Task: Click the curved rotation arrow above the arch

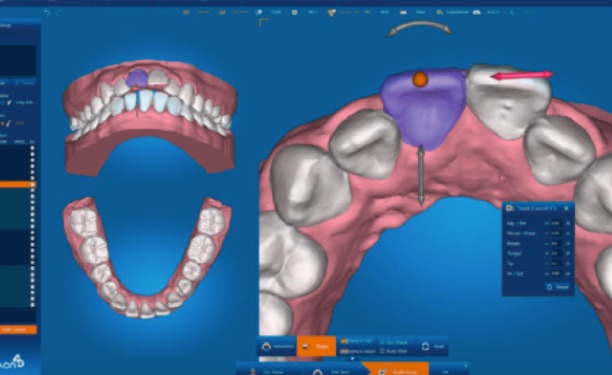Action: pos(420,28)
